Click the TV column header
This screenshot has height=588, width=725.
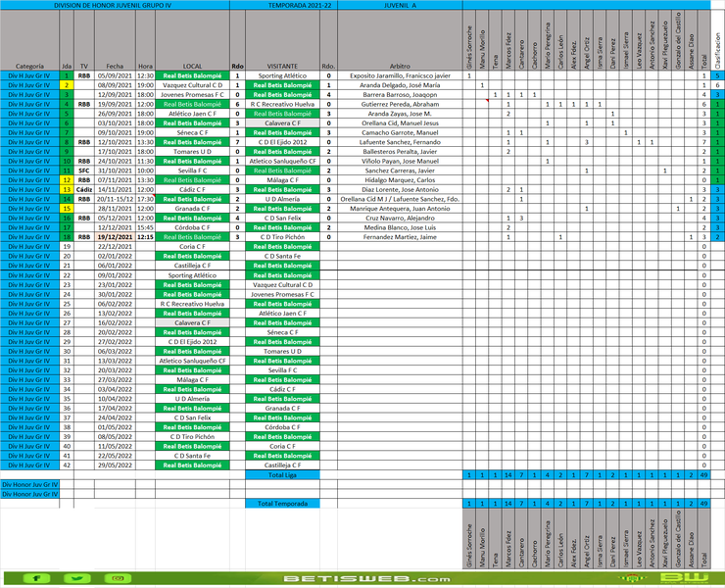(x=83, y=67)
